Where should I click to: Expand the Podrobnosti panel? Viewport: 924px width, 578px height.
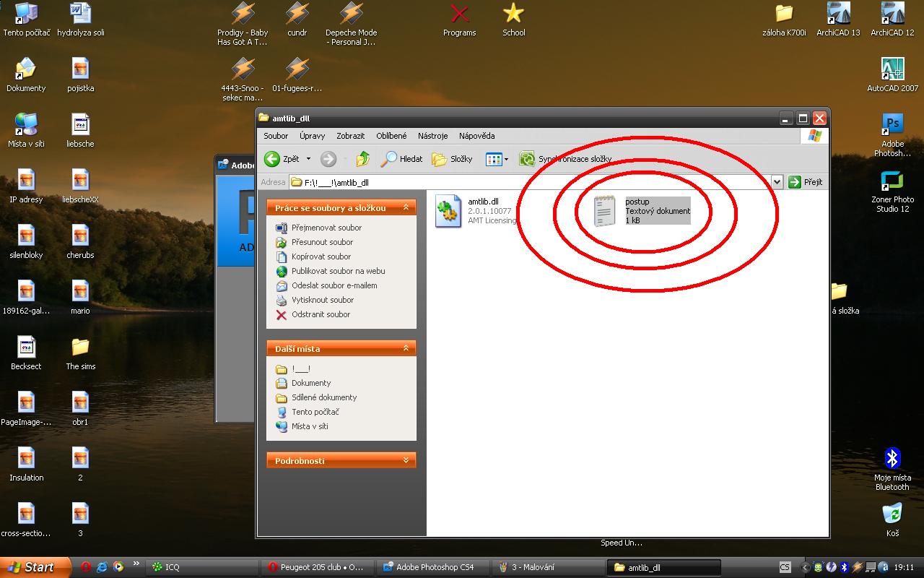click(x=406, y=461)
